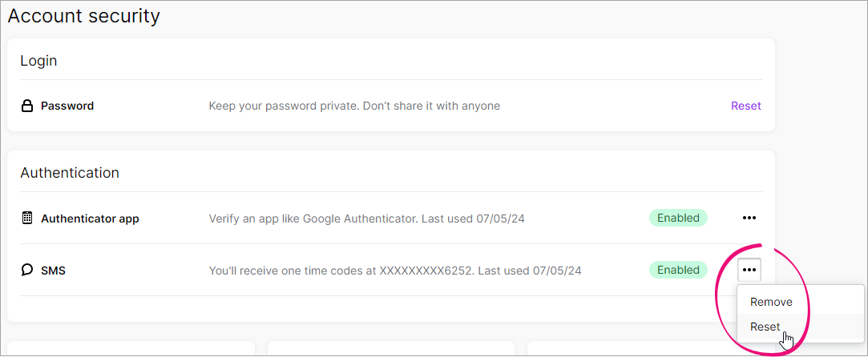
Task: Click the purple Reset password link
Action: point(745,106)
